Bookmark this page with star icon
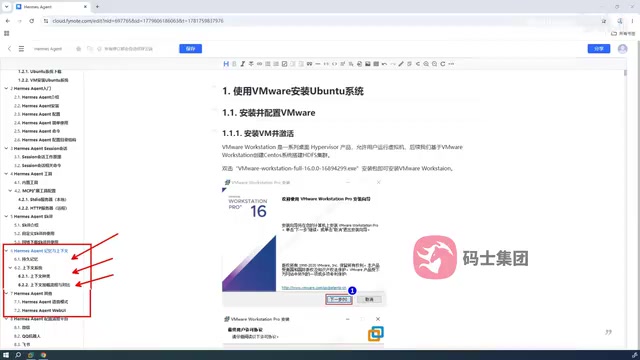The width and height of the screenshot is (640, 360). pyautogui.click(x=604, y=21)
